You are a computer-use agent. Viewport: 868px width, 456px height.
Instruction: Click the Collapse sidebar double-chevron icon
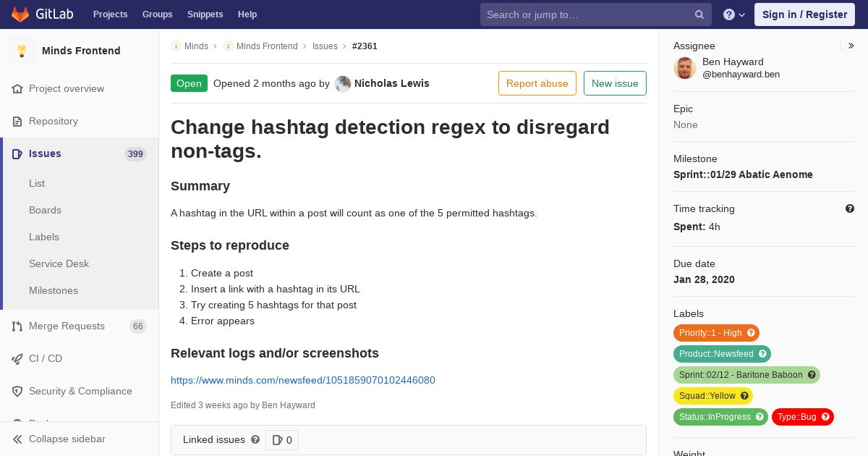(17, 439)
